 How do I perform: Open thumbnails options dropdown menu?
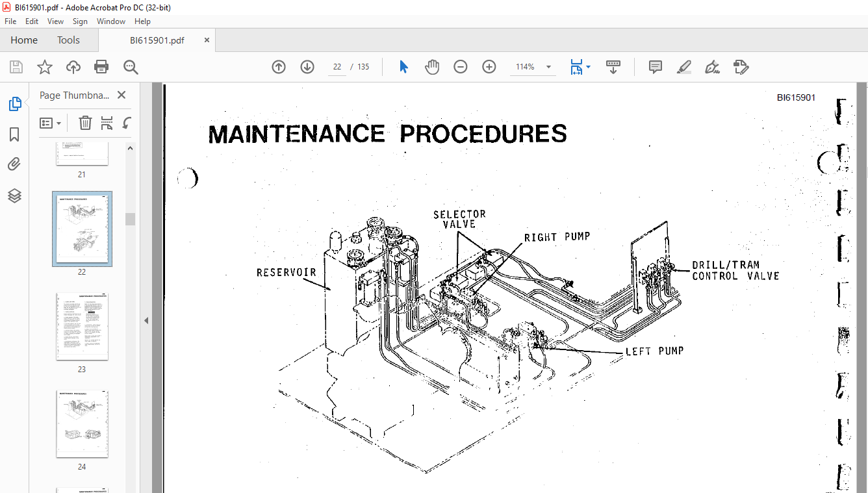[51, 123]
